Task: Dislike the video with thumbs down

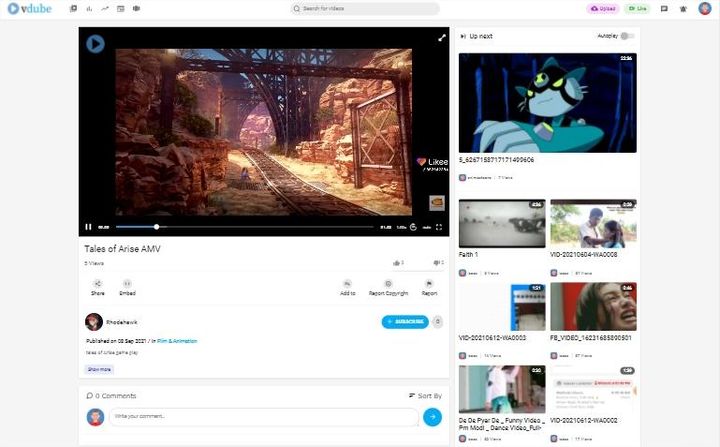Action: (438, 263)
